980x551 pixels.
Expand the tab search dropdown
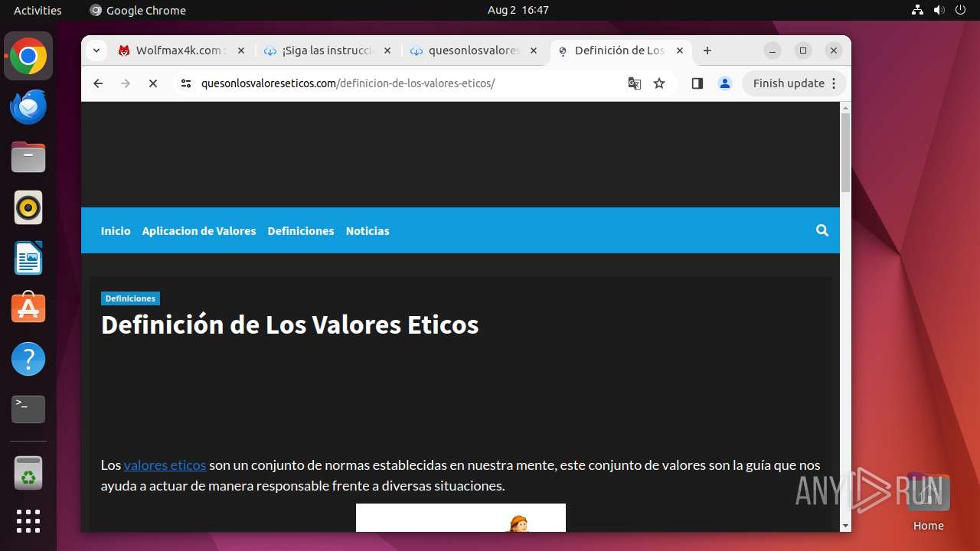96,51
